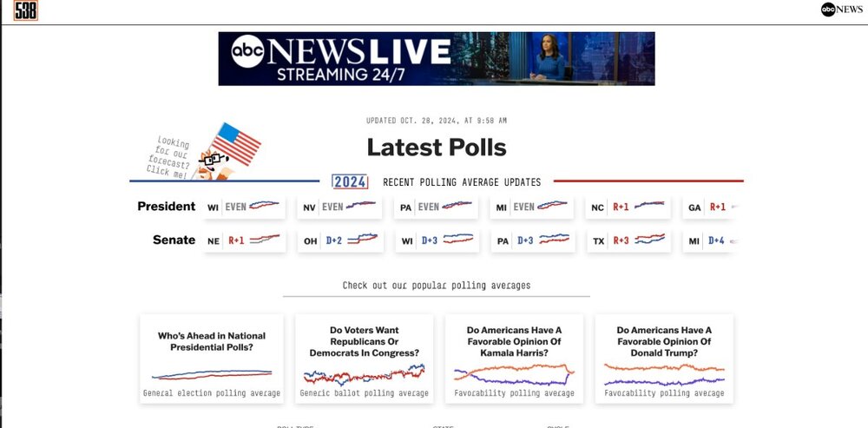View Michigan presidential polling average
The width and height of the screenshot is (868, 428).
point(531,207)
